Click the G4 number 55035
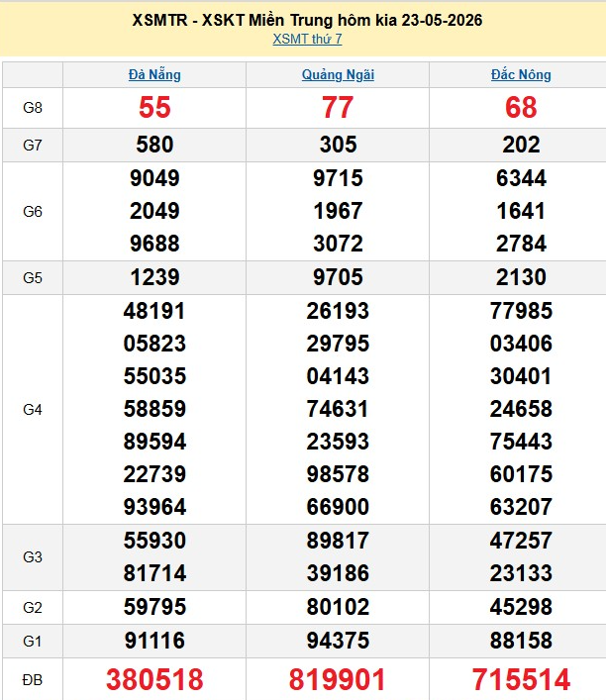Viewport: 606px width, 700px height. tap(154, 376)
